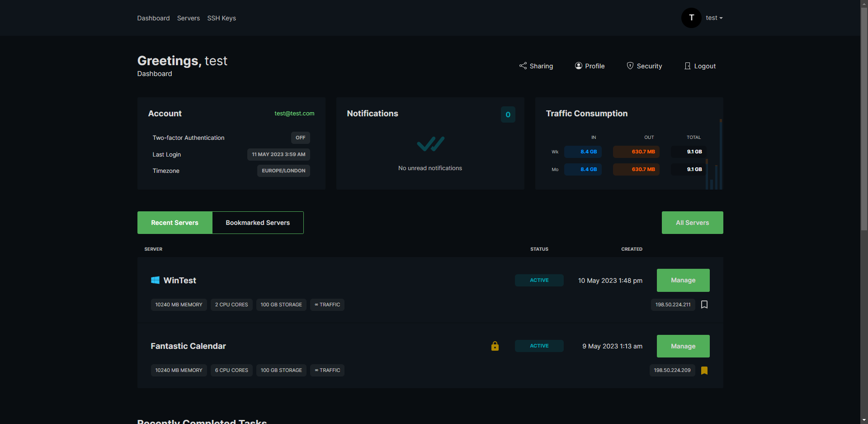Open the Timezone EUROPE/LONDON selector
Viewport: 868px width, 424px height.
tap(283, 171)
